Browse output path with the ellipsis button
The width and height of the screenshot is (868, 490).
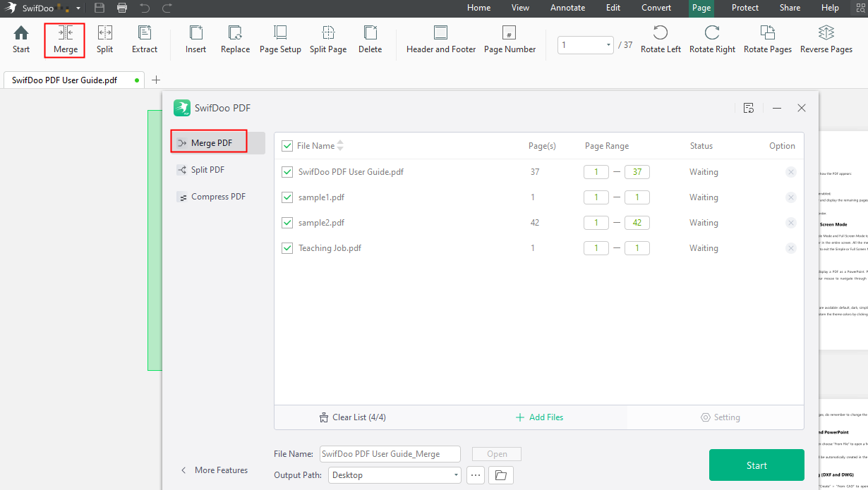pos(476,475)
